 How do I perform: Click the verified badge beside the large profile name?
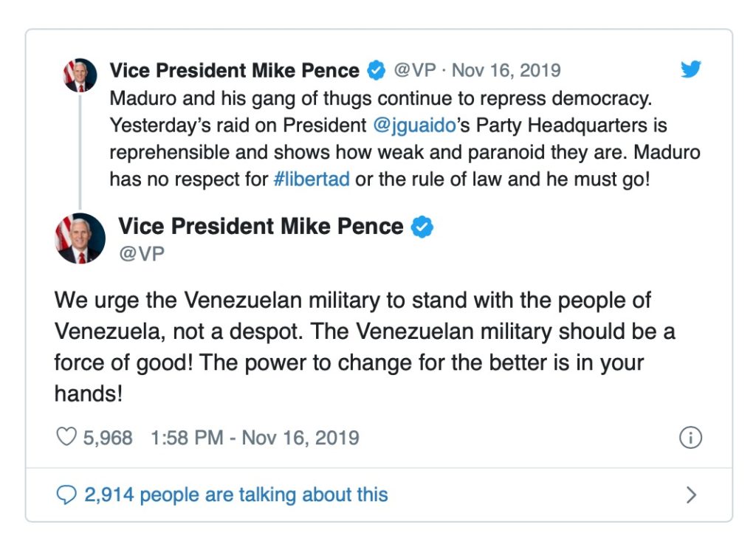pyautogui.click(x=422, y=227)
